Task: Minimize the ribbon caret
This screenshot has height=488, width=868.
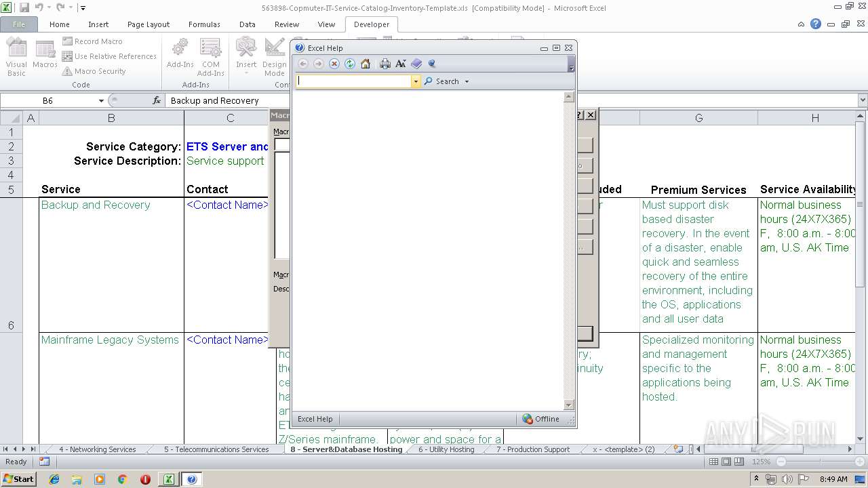Action: [x=802, y=24]
